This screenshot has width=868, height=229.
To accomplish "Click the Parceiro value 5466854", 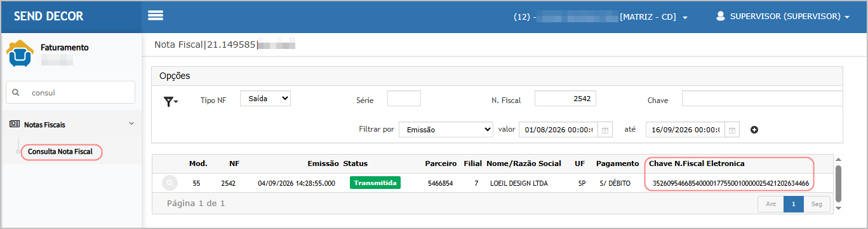I will [x=440, y=183].
